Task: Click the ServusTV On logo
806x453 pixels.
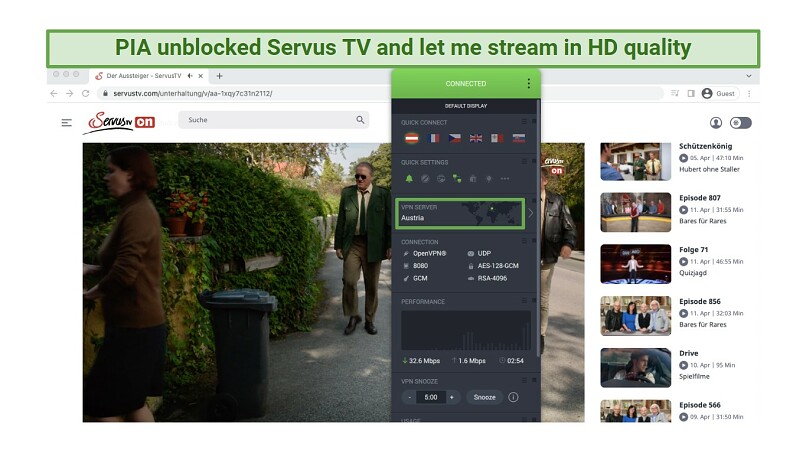Action: (x=121, y=122)
